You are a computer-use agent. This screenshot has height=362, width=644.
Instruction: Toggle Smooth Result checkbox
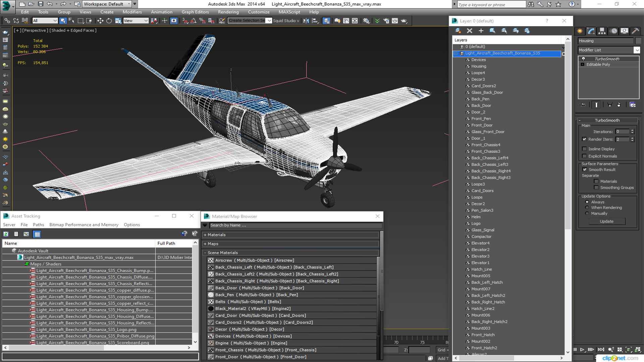coord(585,170)
